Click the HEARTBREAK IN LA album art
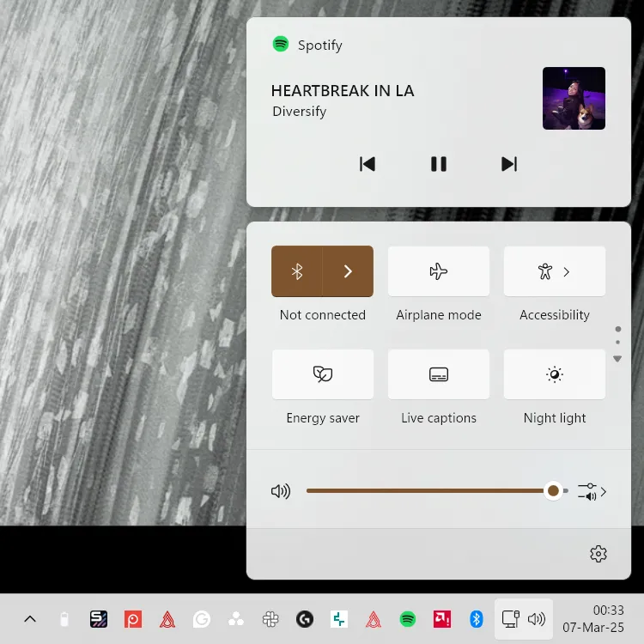 (574, 99)
